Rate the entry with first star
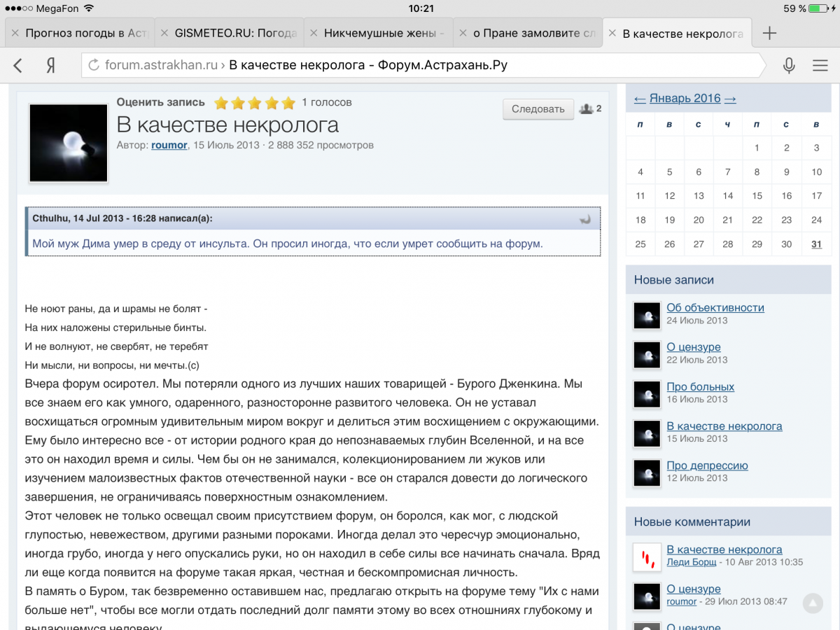 point(221,104)
